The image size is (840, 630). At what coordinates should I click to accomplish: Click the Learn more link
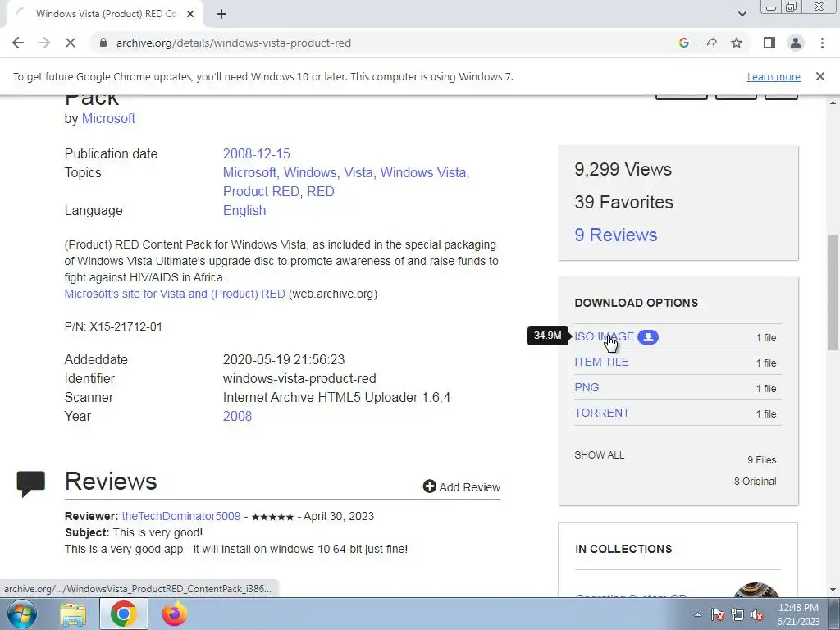tap(774, 76)
